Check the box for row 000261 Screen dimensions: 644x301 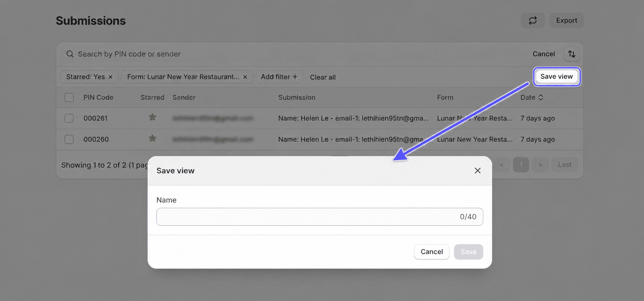click(69, 118)
